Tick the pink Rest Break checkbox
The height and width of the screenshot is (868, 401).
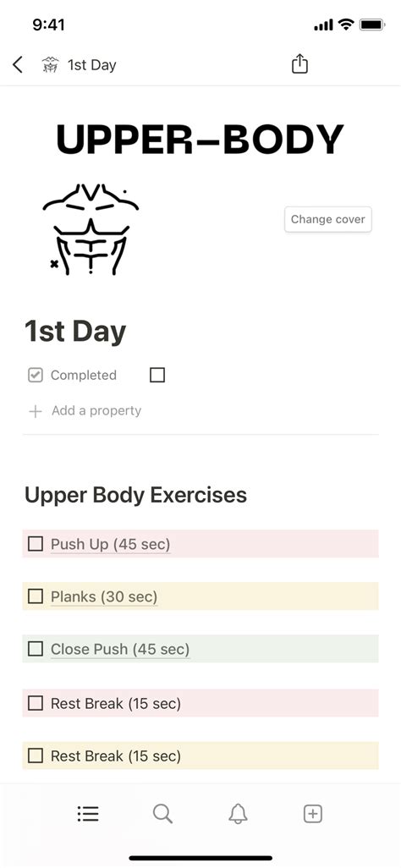pos(36,703)
